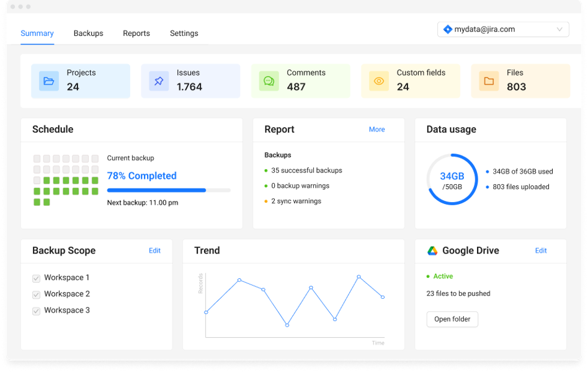Viewport: 588px width, 372px height.
Task: Go to the Settings tab
Action: (x=184, y=33)
